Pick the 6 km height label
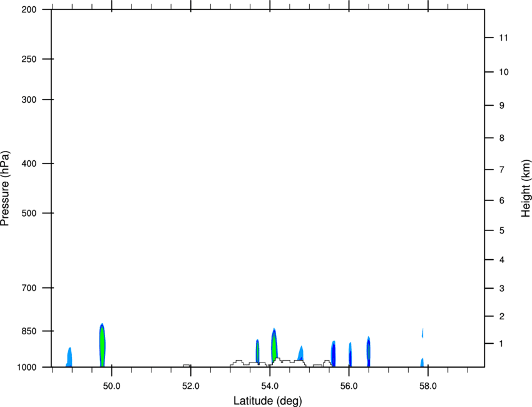Image resolution: width=532 pixels, height=407 pixels. (x=502, y=200)
